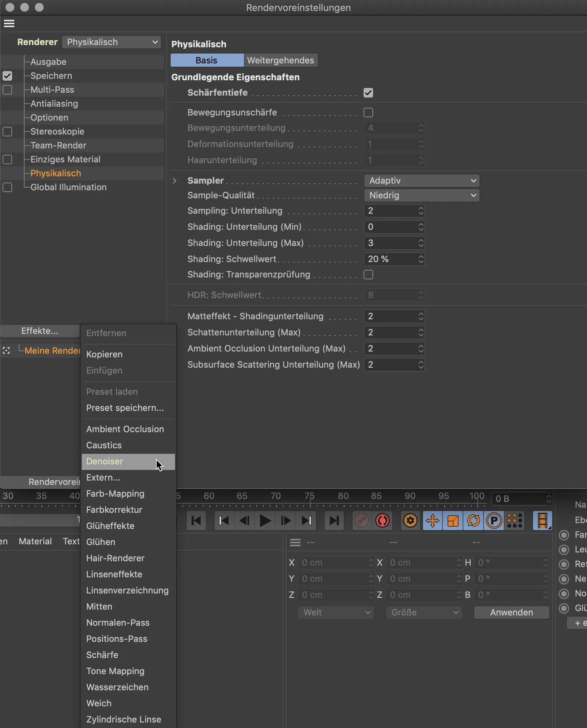Toggle position keyframing with the move-arrows icon
587x728 pixels.
click(x=433, y=521)
